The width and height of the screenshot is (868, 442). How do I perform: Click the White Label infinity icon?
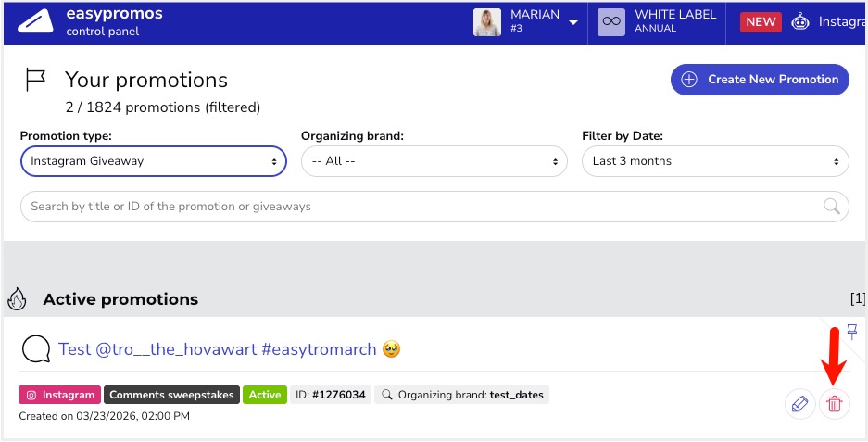coord(610,22)
